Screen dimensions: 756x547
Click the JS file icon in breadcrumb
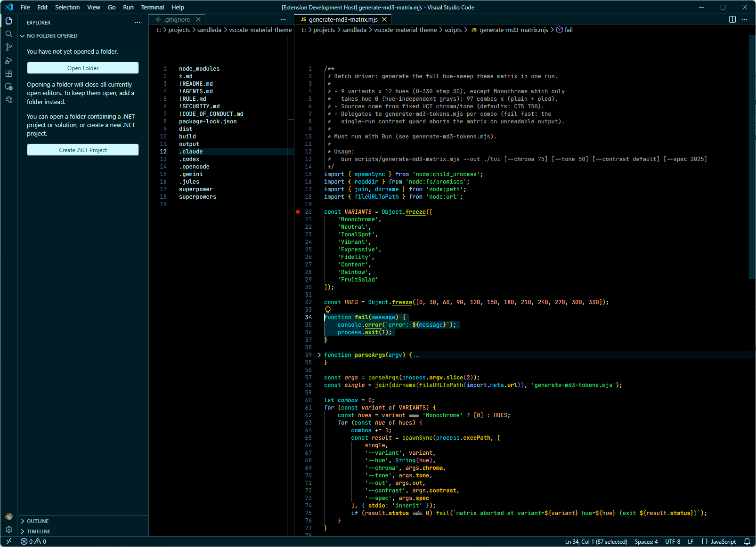click(x=474, y=30)
